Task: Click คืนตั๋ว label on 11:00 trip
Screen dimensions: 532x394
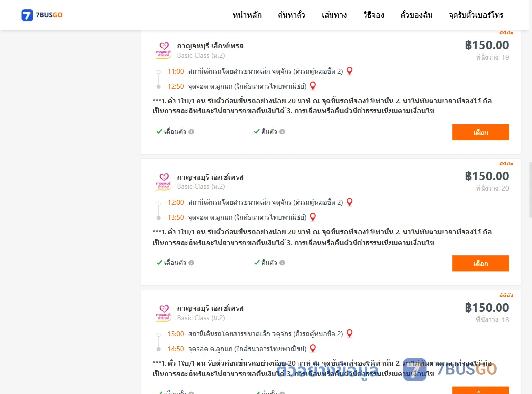Action: pos(269,131)
